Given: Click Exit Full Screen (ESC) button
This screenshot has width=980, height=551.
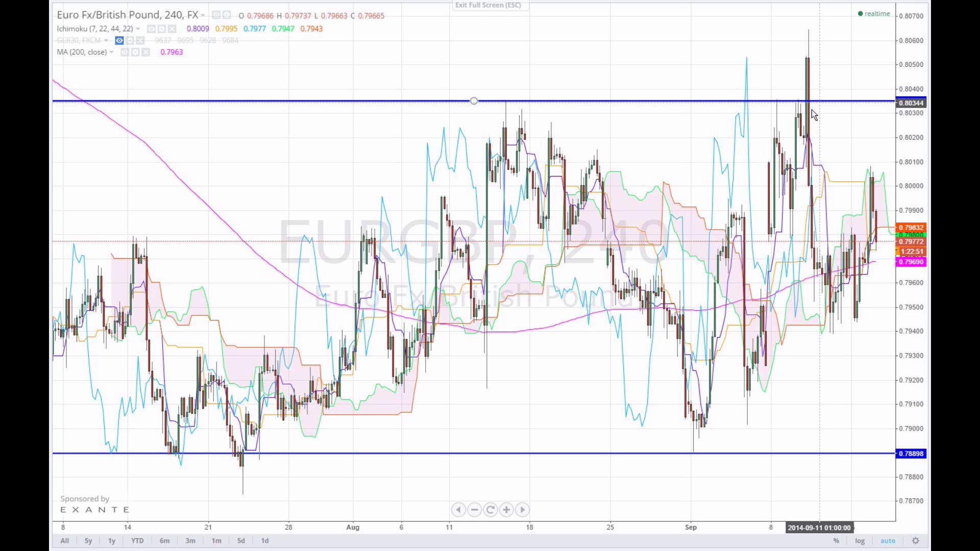Looking at the screenshot, I should (x=488, y=5).
